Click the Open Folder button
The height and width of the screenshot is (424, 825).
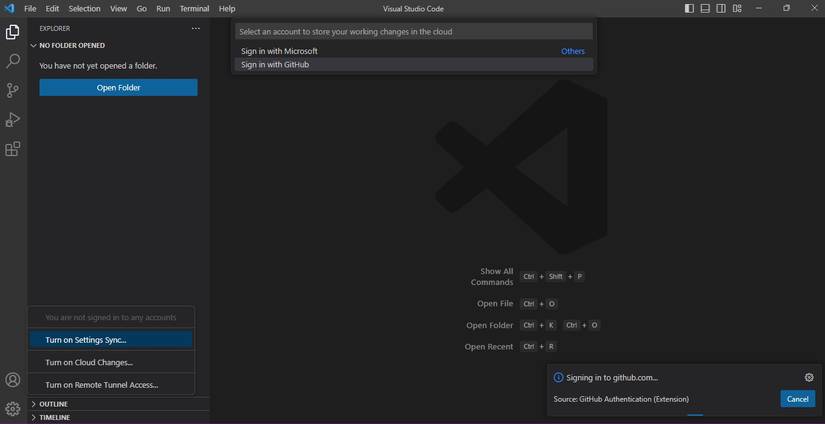tap(118, 88)
